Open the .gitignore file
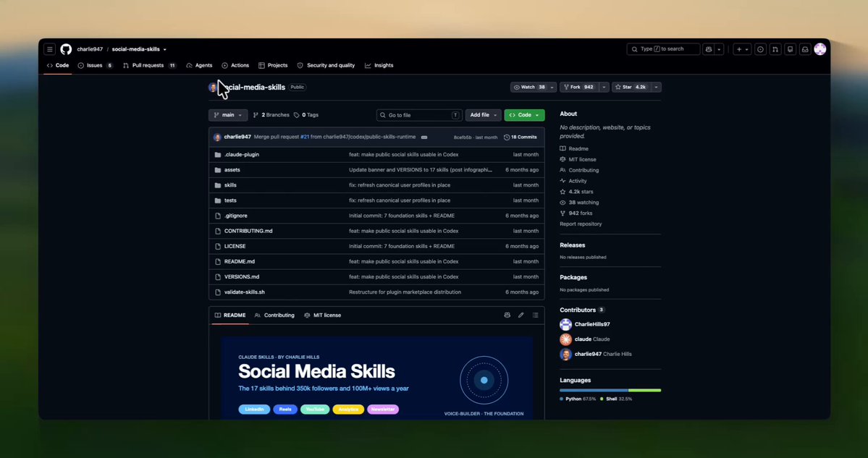Viewport: 868px width, 458px height. (x=236, y=216)
